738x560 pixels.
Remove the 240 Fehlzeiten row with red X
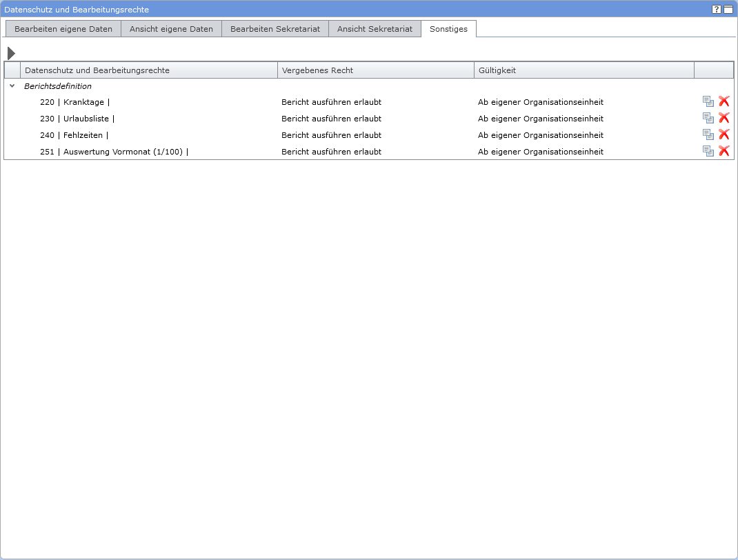[724, 134]
